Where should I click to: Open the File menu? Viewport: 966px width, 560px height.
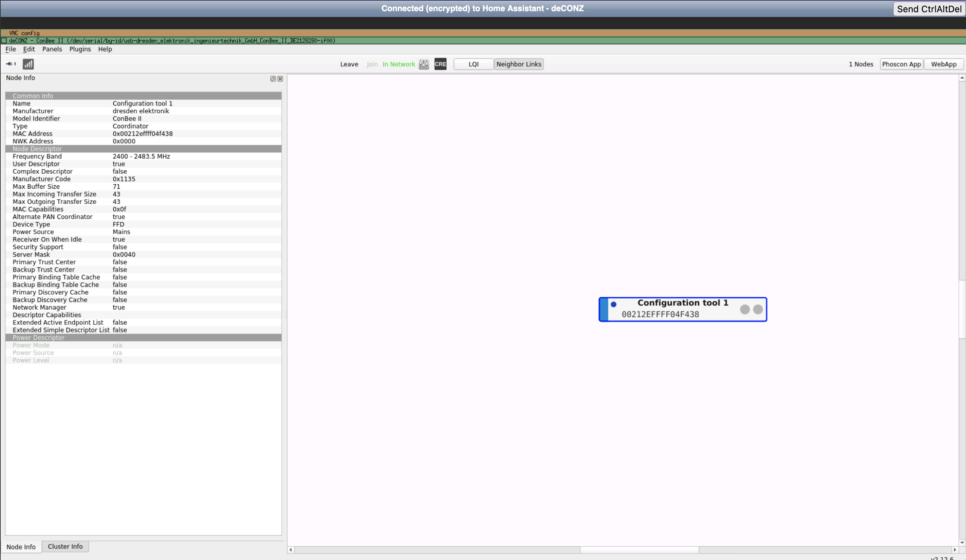point(10,49)
